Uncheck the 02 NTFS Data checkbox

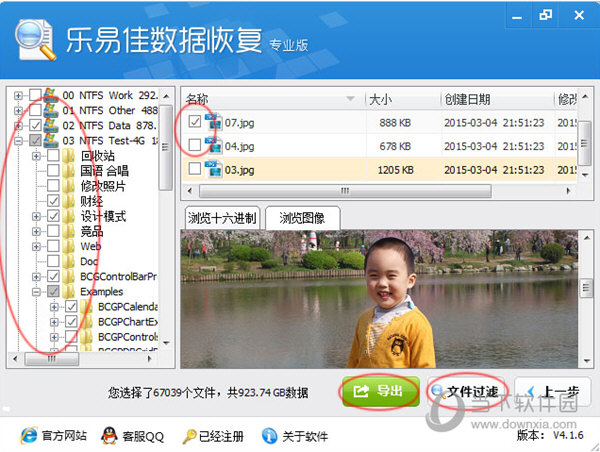[x=35, y=125]
